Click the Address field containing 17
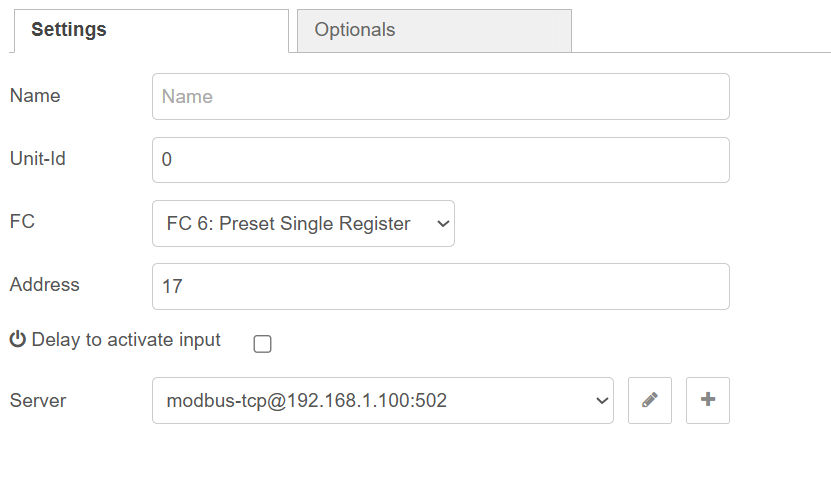 coord(441,287)
